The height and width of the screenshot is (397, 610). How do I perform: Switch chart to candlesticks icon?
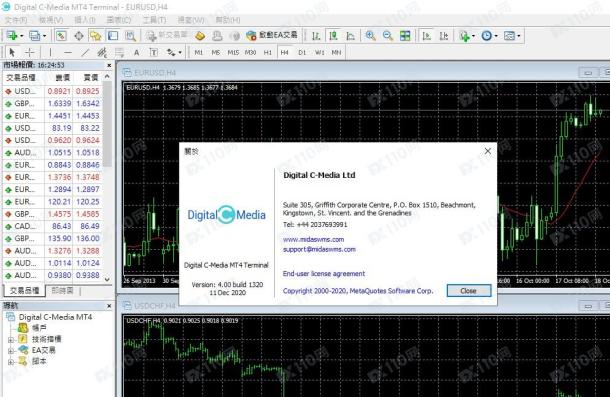(333, 36)
